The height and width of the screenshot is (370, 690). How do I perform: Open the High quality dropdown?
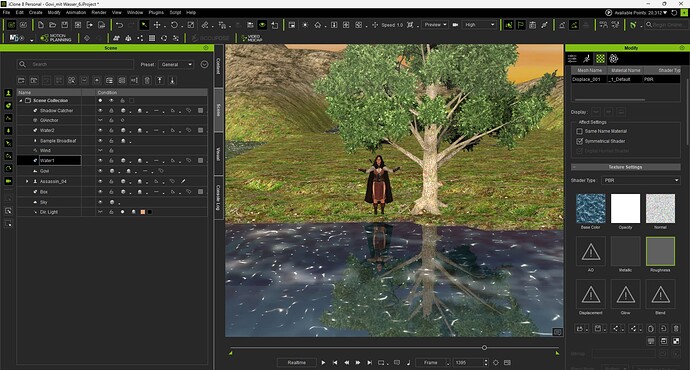click(480, 25)
